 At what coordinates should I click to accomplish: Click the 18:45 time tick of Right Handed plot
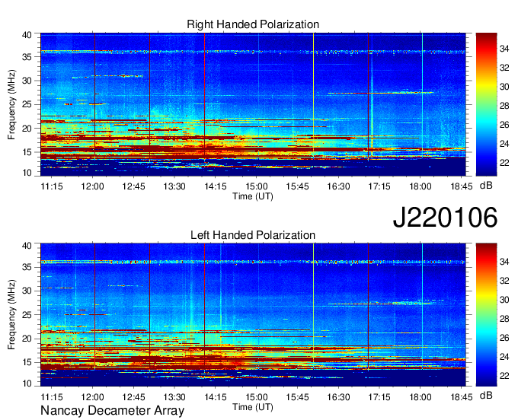point(462,186)
